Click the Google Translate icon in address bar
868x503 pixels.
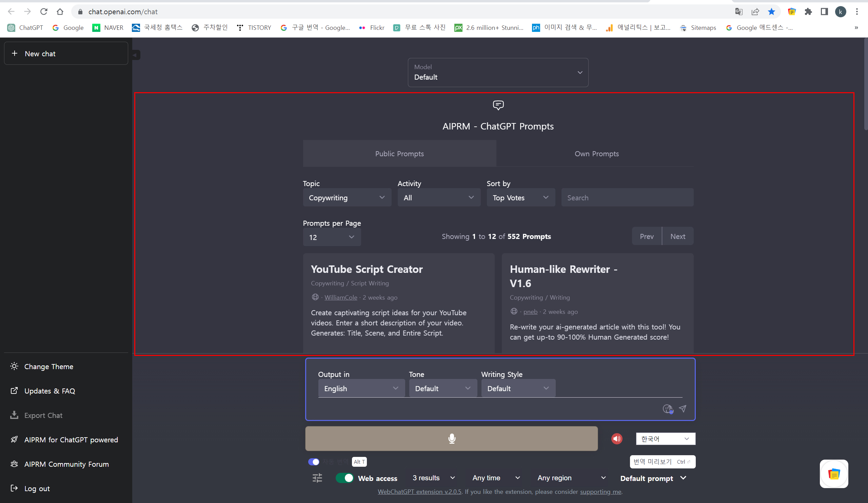pos(738,12)
